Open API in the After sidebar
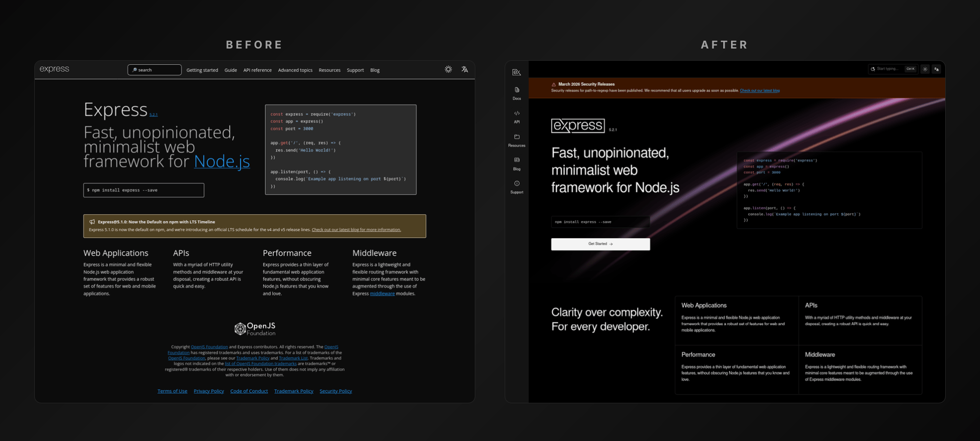The width and height of the screenshot is (980, 441). pyautogui.click(x=516, y=117)
